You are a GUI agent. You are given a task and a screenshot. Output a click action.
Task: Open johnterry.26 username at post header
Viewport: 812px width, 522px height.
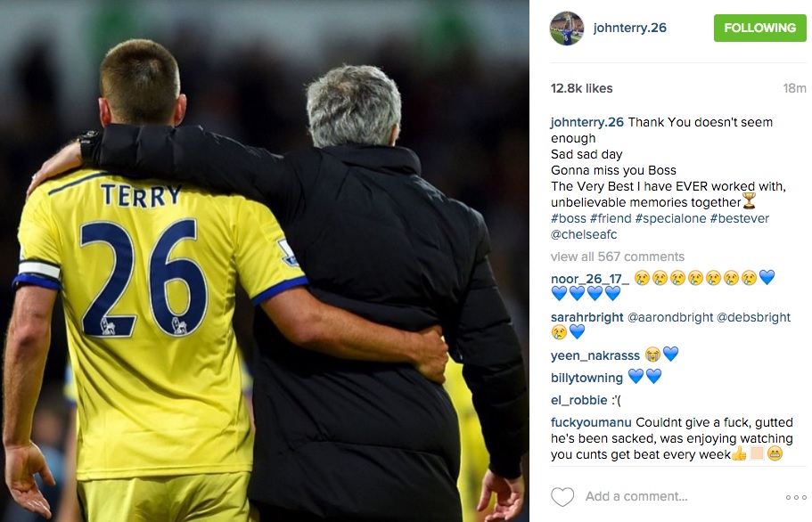pos(629,28)
